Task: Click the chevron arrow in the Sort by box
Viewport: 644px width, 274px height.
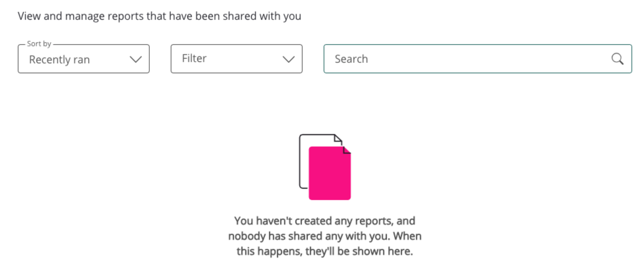Action: pos(135,59)
